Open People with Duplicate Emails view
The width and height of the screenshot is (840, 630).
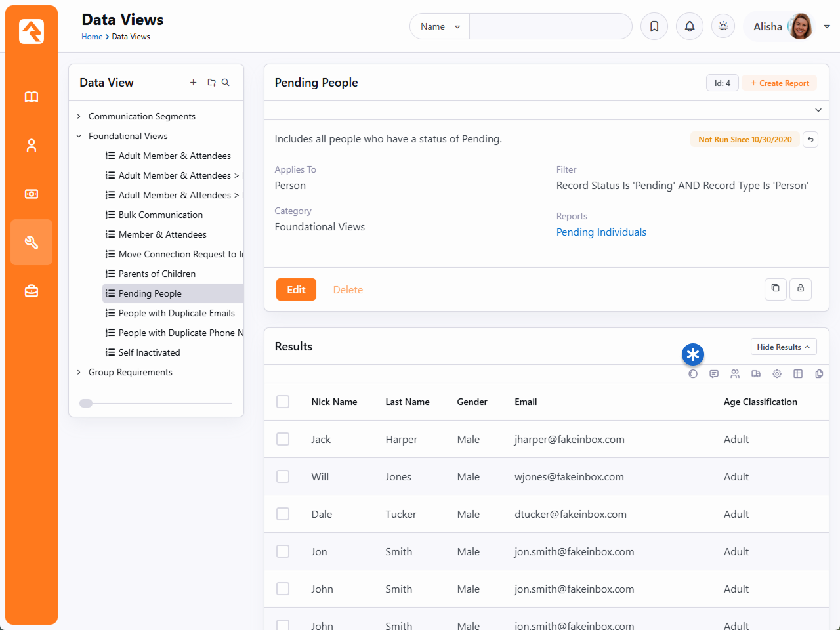(x=177, y=313)
